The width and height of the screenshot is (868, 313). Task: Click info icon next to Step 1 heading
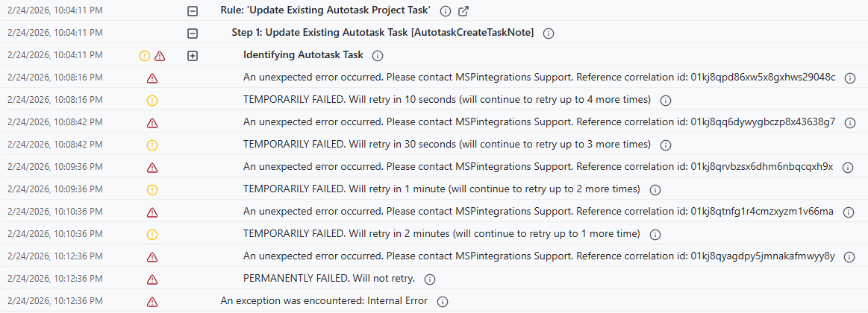[x=549, y=34]
